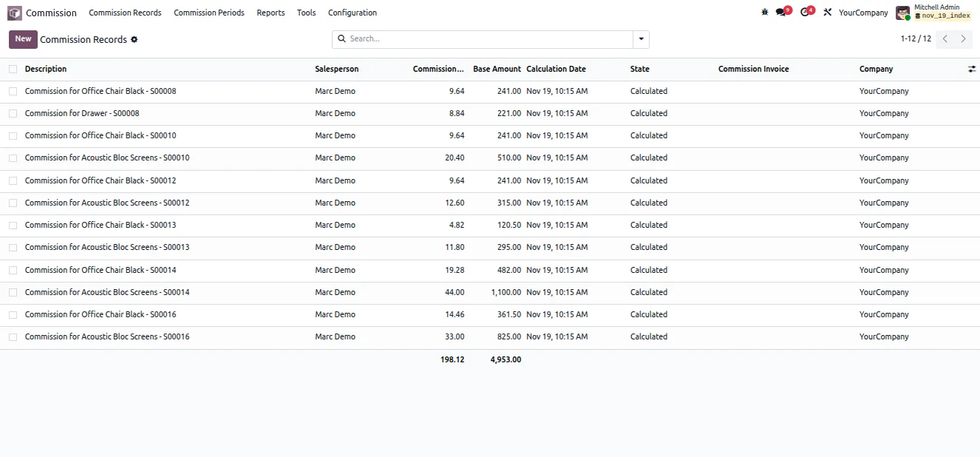Check row Office Chair Black - S00016
Viewport: 980px width, 457px height.
(13, 314)
